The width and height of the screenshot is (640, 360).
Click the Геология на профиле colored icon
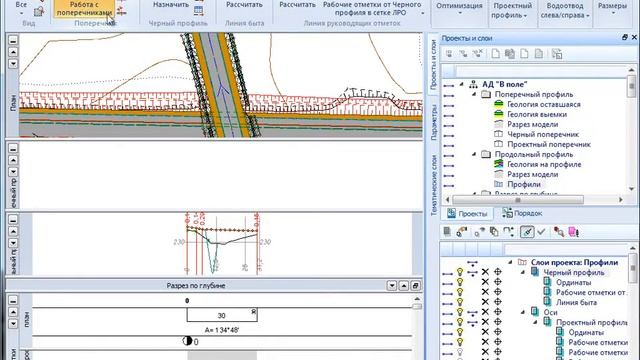click(498, 164)
